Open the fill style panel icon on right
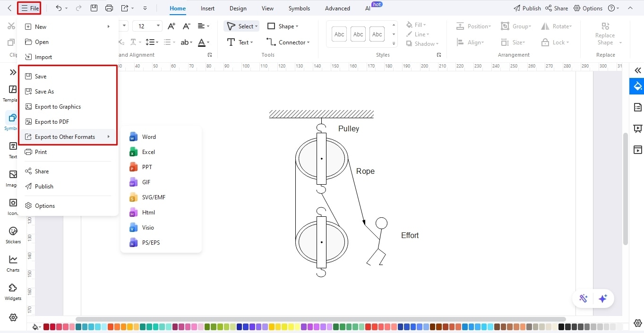 pyautogui.click(x=637, y=86)
